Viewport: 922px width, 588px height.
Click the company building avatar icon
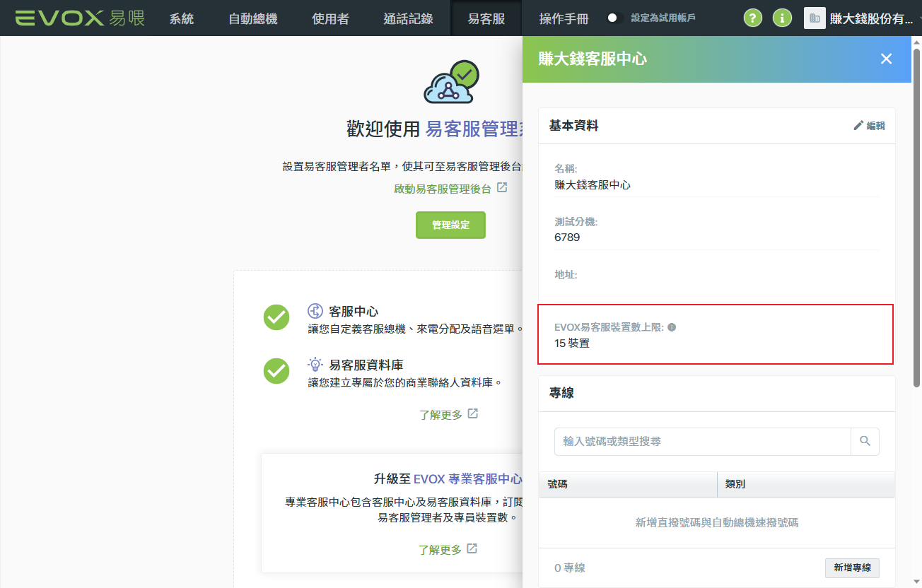(x=815, y=18)
